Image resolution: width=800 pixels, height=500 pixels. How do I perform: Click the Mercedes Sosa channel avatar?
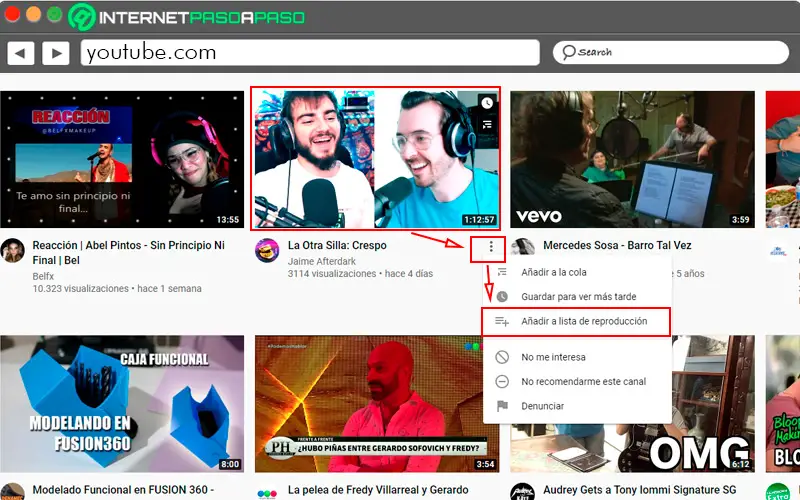pyautogui.click(x=522, y=247)
